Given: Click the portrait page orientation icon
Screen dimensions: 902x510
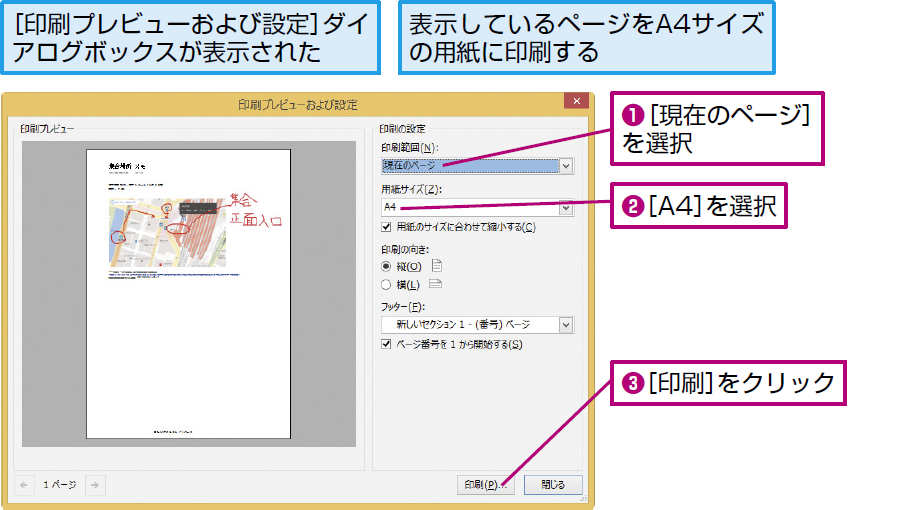Looking at the screenshot, I should click(437, 266).
